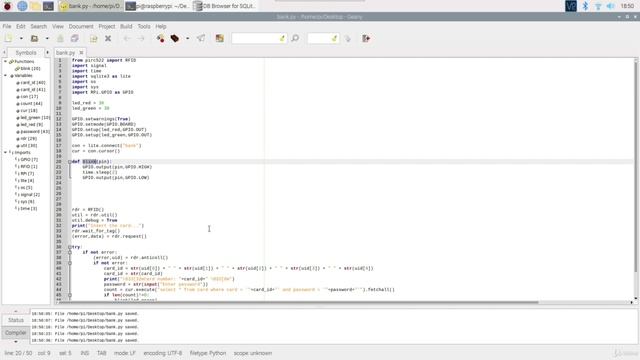
Task: Open the recent files dropdown arrow
Action: click(x=47, y=38)
